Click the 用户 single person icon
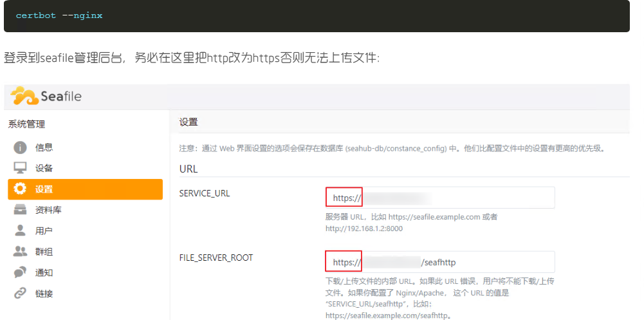 20,231
